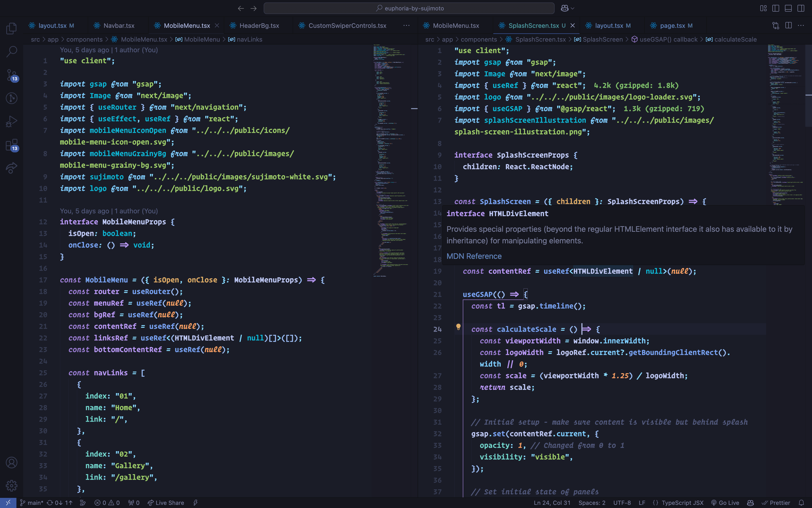The height and width of the screenshot is (508, 812).
Task: Open notifications bell in status bar
Action: click(x=801, y=503)
